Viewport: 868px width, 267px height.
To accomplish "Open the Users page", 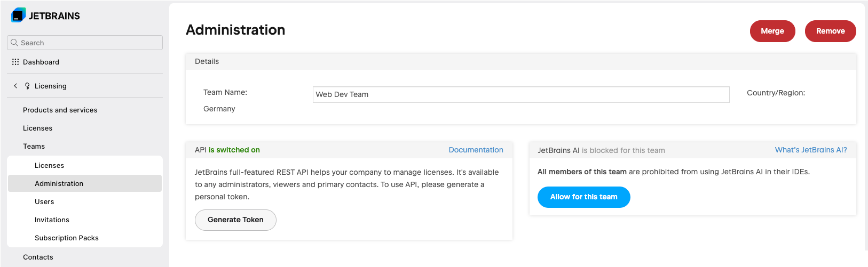I will click(x=44, y=201).
